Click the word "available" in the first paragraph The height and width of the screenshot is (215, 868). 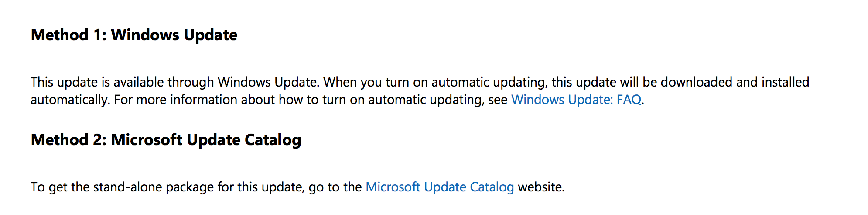click(139, 82)
